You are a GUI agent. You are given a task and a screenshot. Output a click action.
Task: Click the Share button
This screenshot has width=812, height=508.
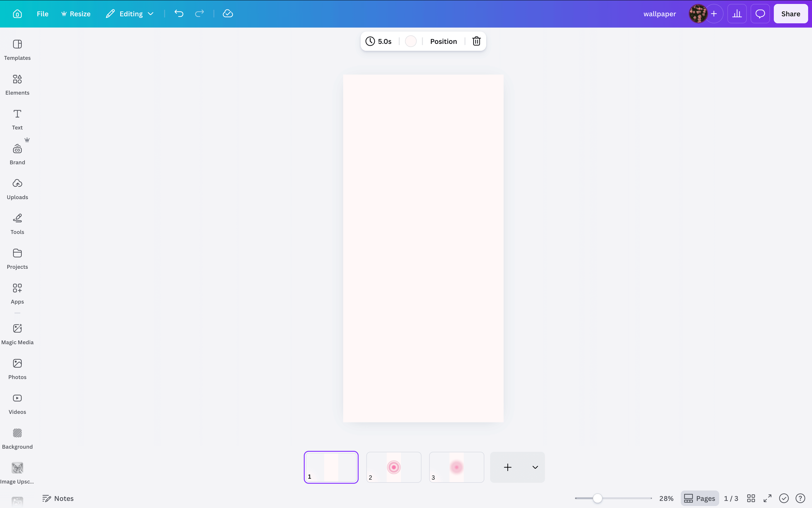coord(791,13)
